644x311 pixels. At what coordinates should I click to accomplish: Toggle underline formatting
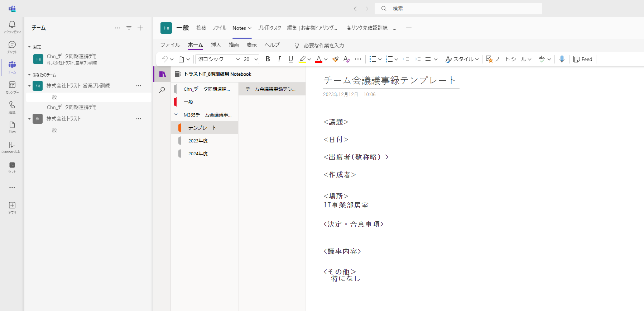coord(290,59)
